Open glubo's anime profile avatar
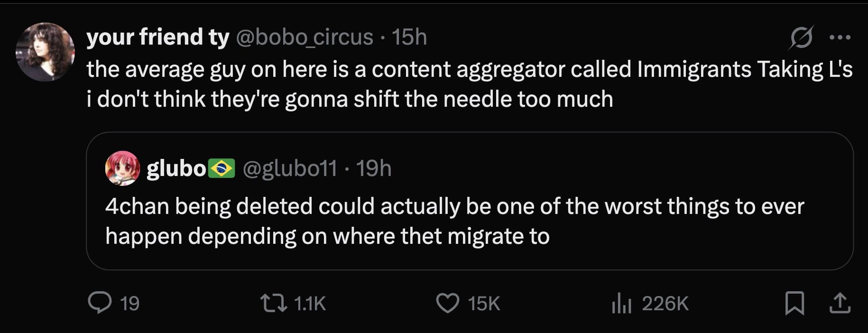The image size is (868, 333). (x=122, y=168)
